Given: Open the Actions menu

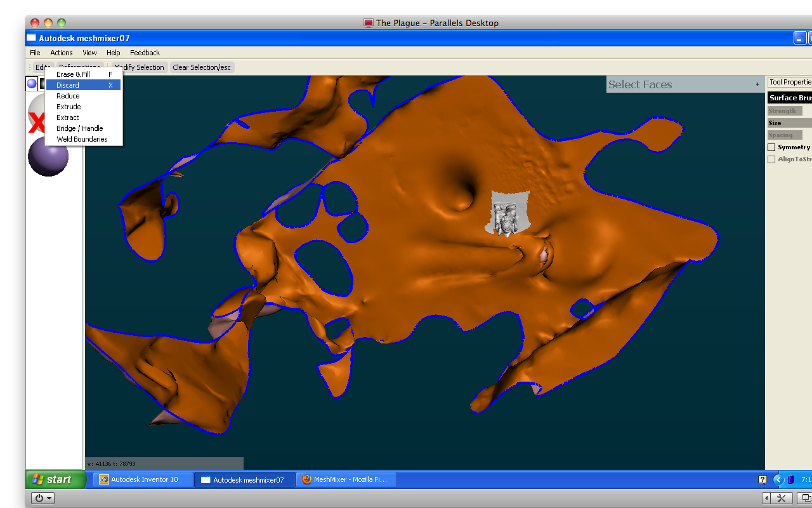Looking at the screenshot, I should [62, 53].
